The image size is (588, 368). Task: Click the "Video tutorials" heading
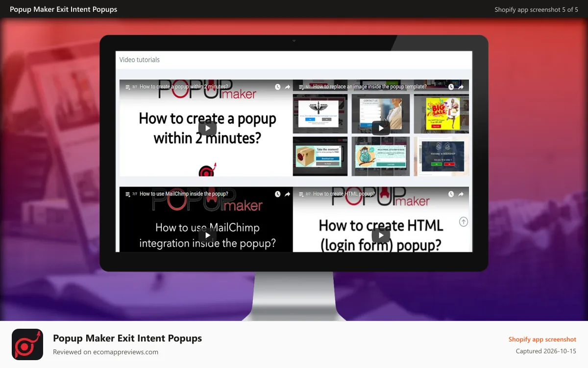pyautogui.click(x=140, y=60)
